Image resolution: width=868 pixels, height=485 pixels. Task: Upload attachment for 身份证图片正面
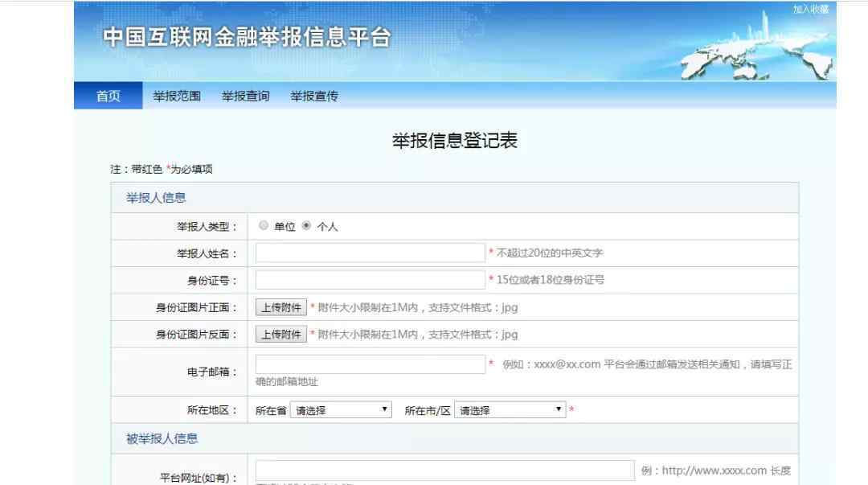click(281, 307)
